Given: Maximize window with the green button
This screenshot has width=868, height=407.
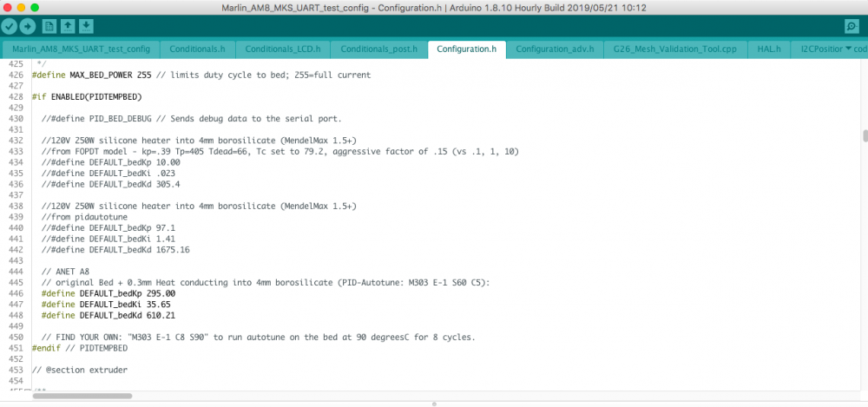Looking at the screenshot, I should 35,8.
